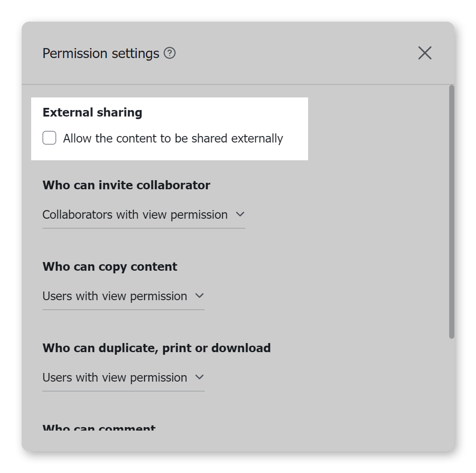Click the chevron beside 'Collaborators with view permission'
The height and width of the screenshot is (473, 476).
pyautogui.click(x=240, y=214)
